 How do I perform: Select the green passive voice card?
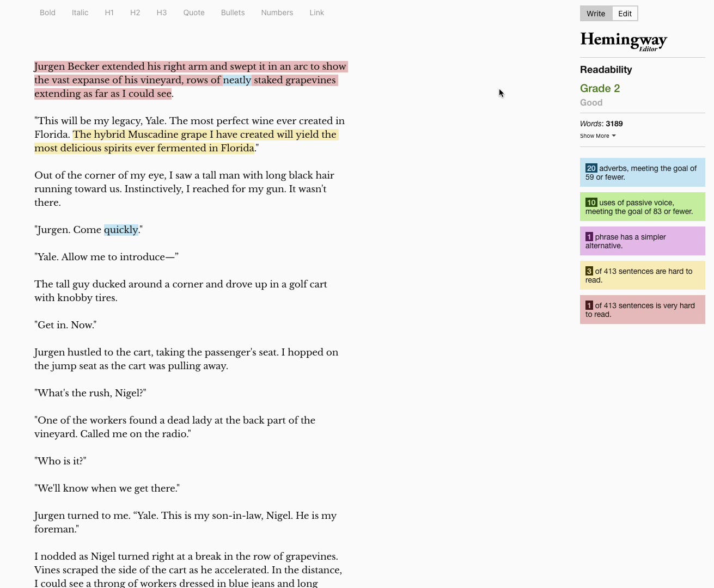click(x=643, y=206)
